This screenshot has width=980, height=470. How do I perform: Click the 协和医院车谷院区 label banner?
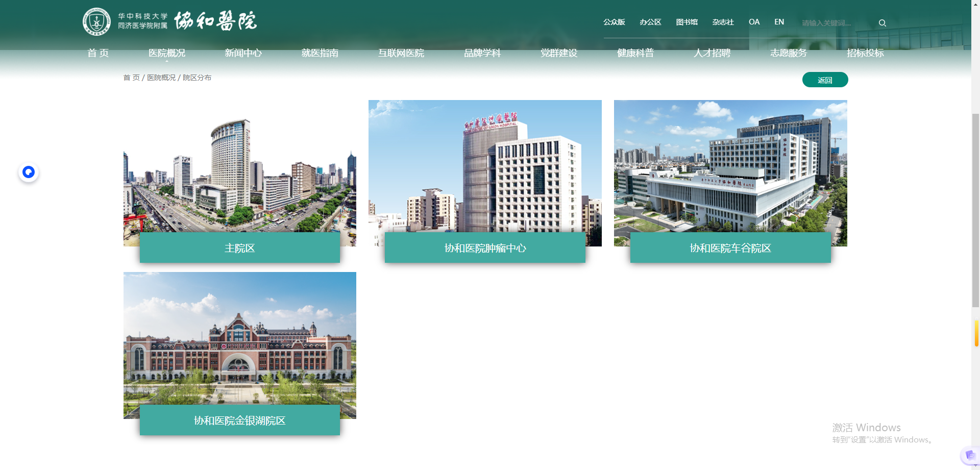click(730, 248)
